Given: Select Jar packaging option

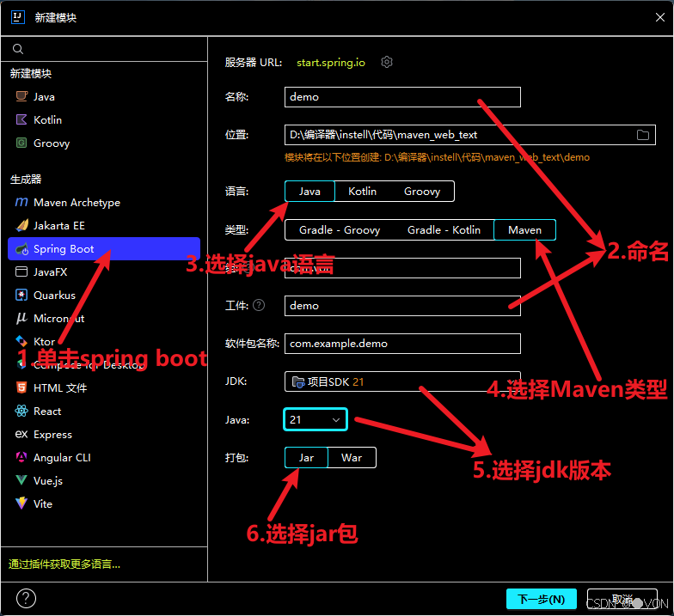Looking at the screenshot, I should pyautogui.click(x=306, y=457).
